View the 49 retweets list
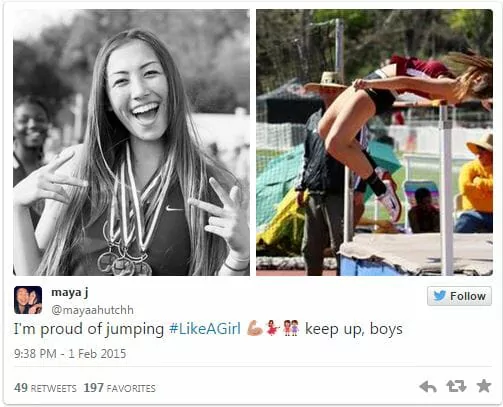 point(45,388)
